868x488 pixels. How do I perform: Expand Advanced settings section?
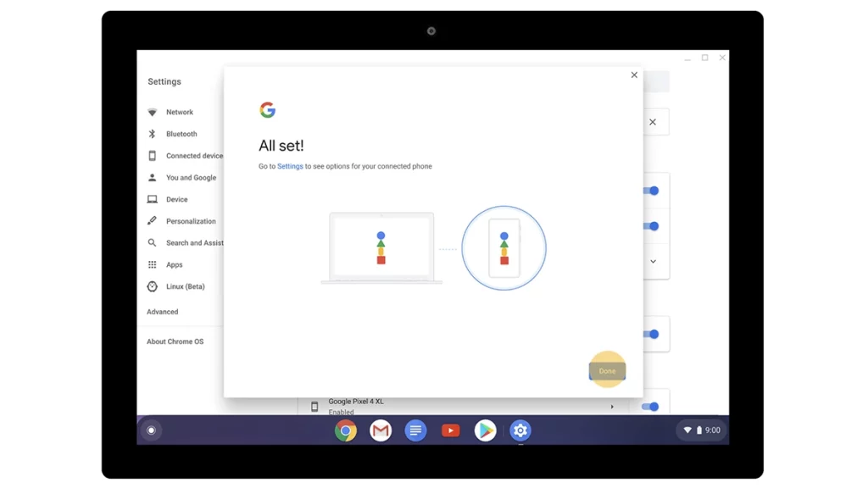(162, 312)
